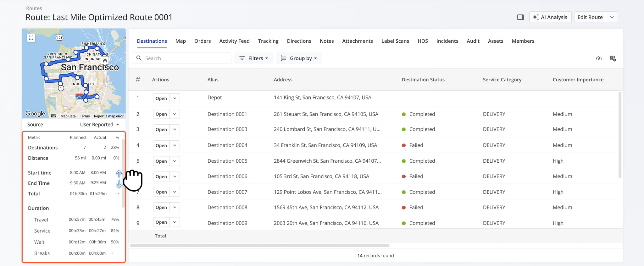This screenshot has width=644, height=266.
Task: Open Map Data link
Action: tap(68, 116)
